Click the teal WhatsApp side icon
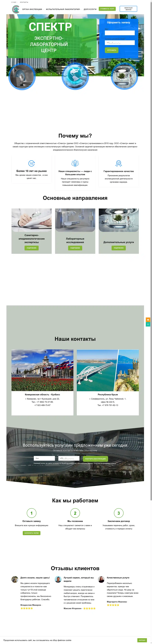The width and height of the screenshot is (152, 644). [148, 324]
